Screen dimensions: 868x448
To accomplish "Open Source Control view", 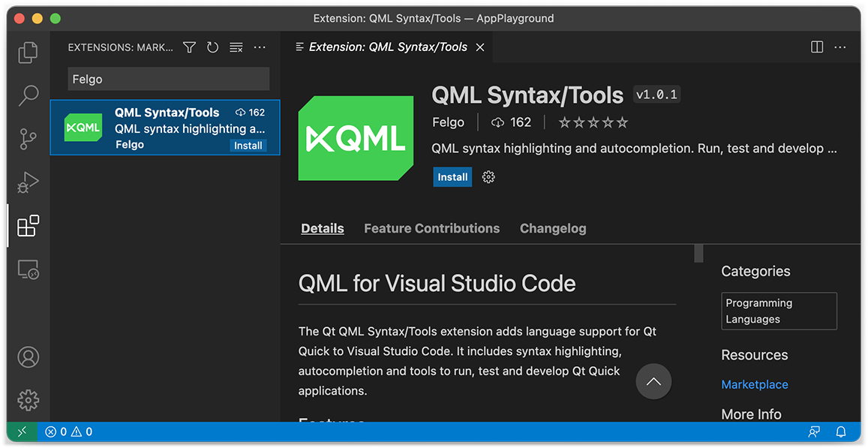I will coord(28,139).
